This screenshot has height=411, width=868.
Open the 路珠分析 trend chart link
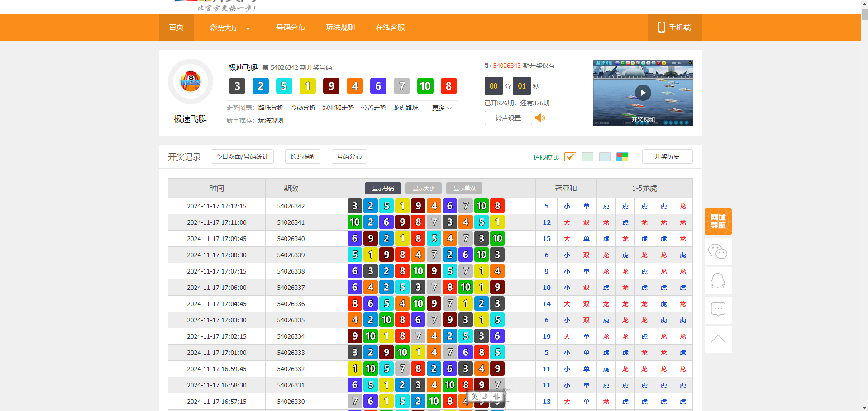tap(271, 108)
